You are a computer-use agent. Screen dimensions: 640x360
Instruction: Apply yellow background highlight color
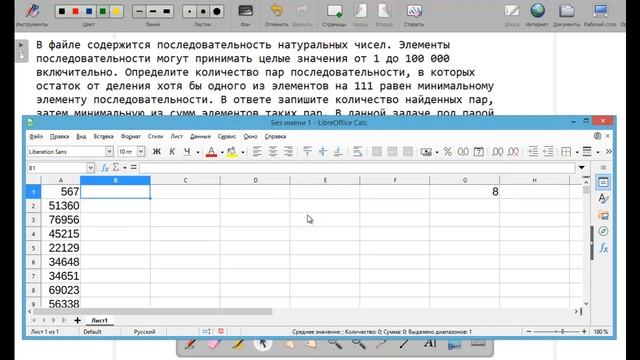[x=232, y=152]
